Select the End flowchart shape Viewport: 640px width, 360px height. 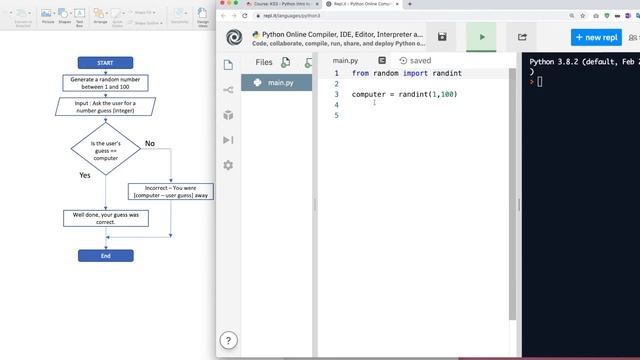coord(106,256)
